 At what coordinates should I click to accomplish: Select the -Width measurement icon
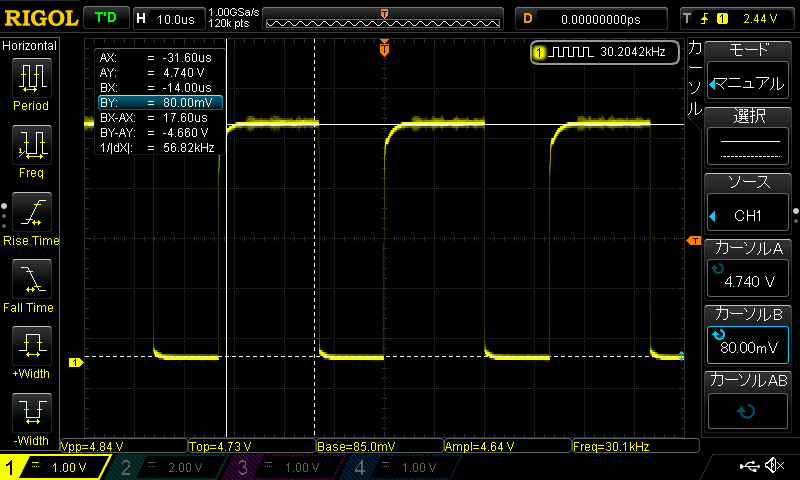click(x=32, y=412)
